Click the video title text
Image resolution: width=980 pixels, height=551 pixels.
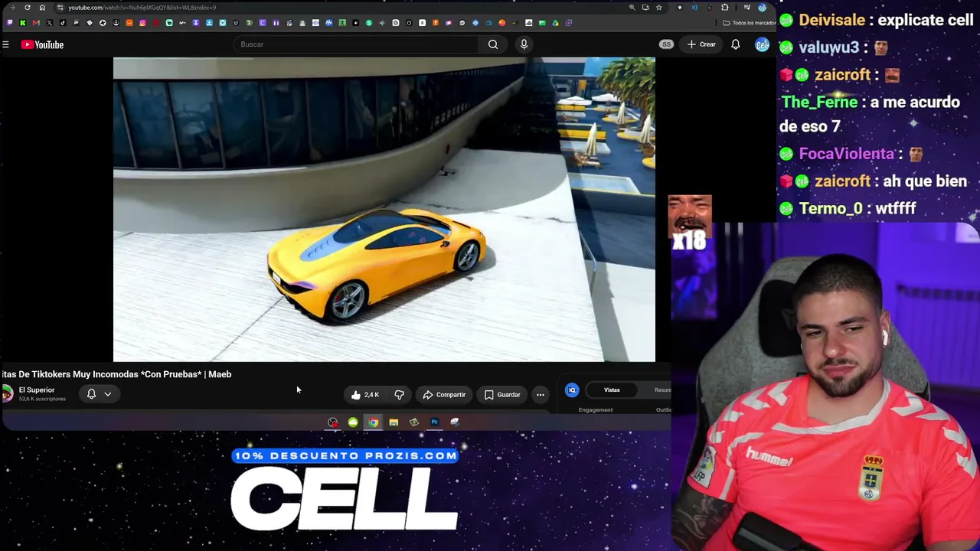(x=116, y=374)
